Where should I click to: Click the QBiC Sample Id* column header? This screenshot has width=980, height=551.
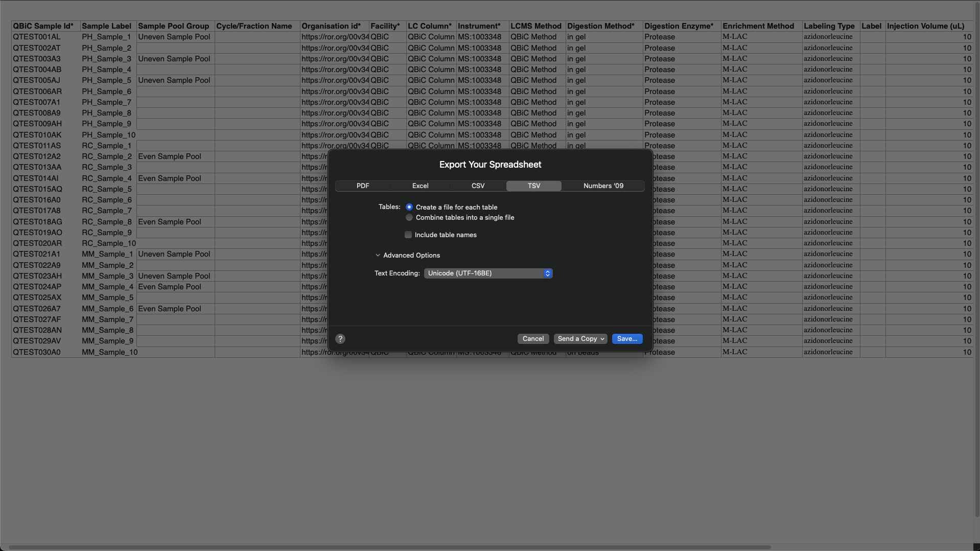(43, 26)
